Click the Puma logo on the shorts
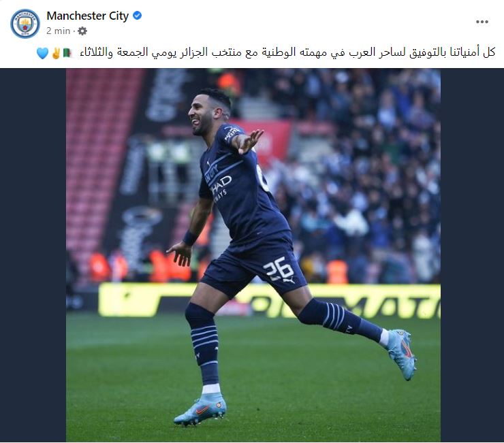 coord(289,281)
